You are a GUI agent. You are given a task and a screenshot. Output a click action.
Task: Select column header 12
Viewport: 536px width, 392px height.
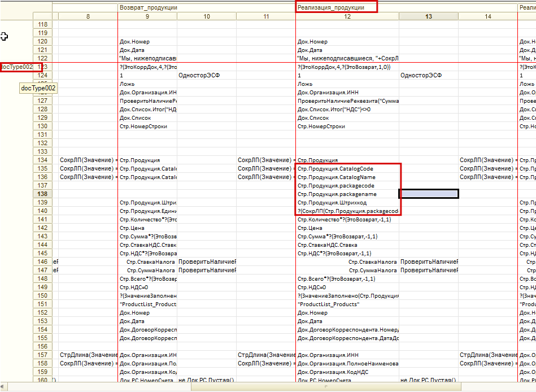[x=347, y=16]
